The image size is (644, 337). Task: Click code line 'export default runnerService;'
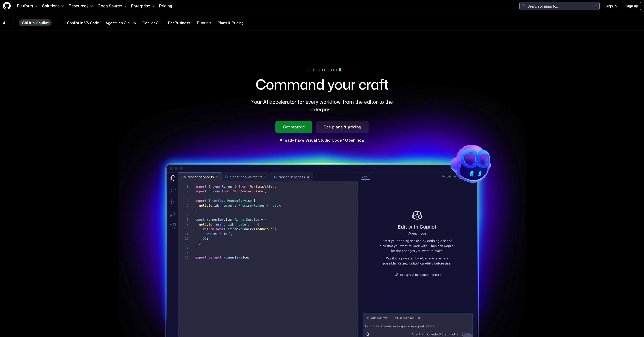222,257
